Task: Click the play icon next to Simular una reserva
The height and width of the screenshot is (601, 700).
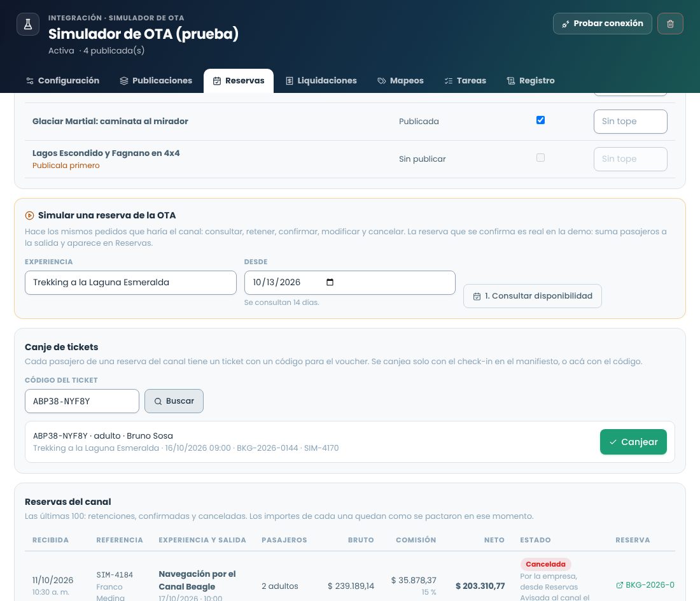Action: click(x=29, y=216)
